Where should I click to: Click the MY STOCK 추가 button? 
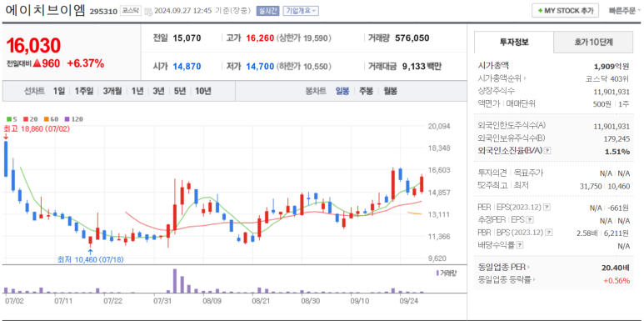565,11
